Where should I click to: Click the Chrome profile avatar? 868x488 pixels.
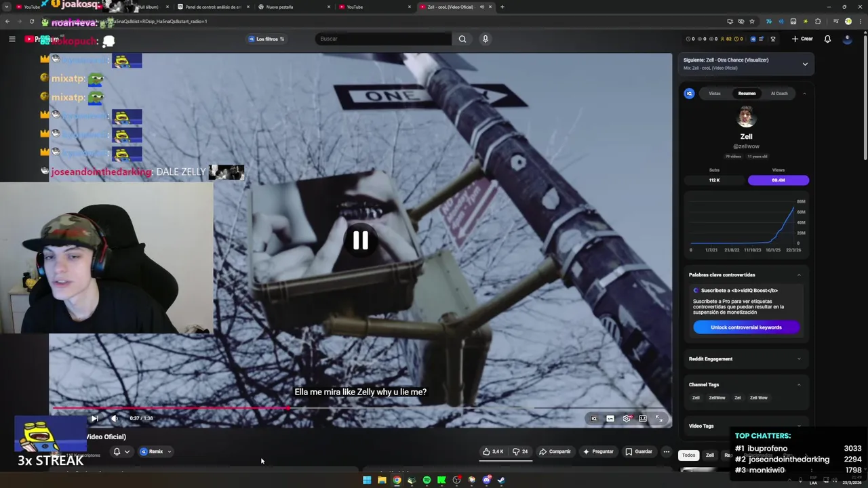tap(848, 21)
